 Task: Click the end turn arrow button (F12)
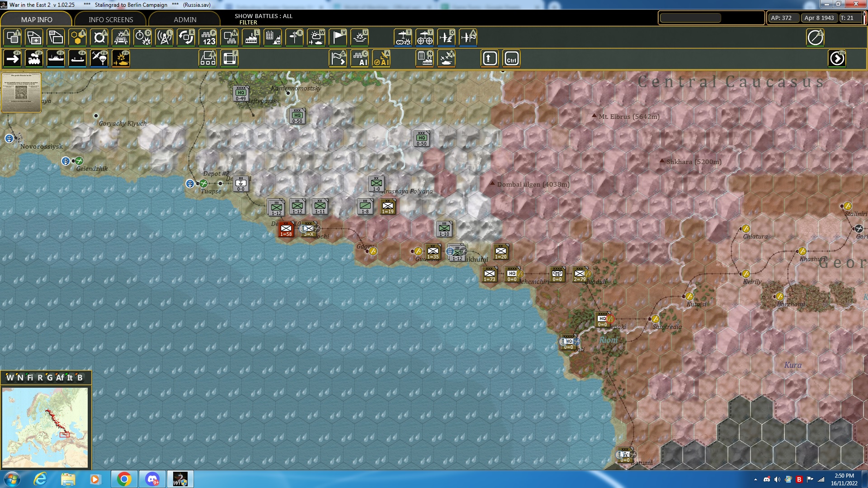(x=837, y=59)
